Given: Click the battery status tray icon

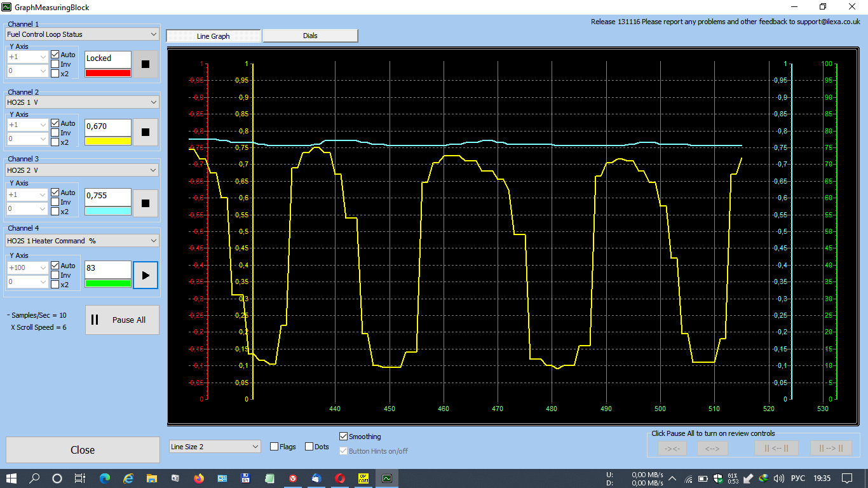Looking at the screenshot, I should (703, 478).
